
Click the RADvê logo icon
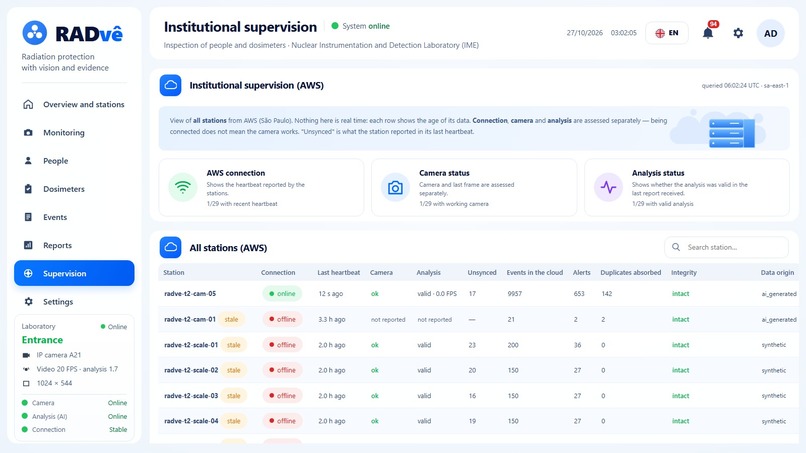(34, 33)
